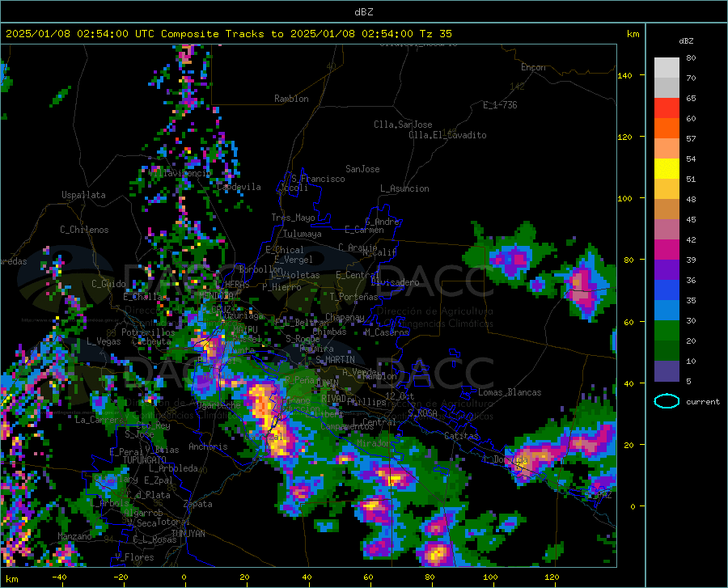Click the 'L_Vegas' map label

[104, 341]
